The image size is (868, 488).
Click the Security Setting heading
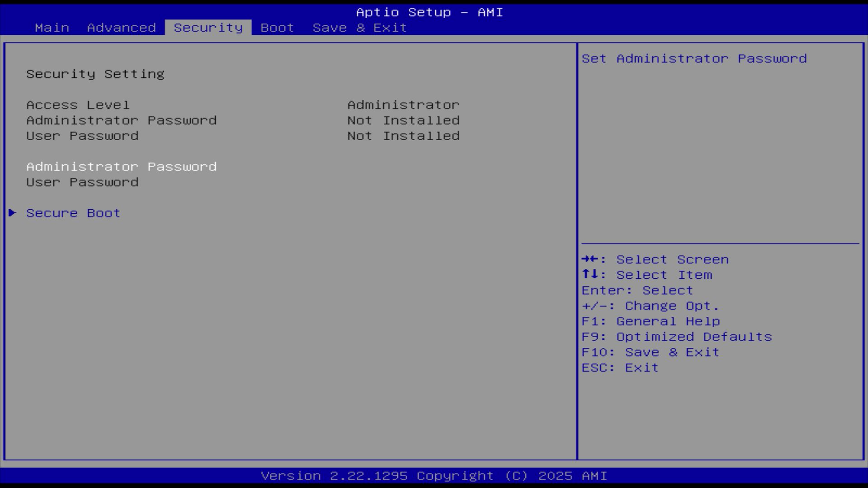pyautogui.click(x=95, y=74)
